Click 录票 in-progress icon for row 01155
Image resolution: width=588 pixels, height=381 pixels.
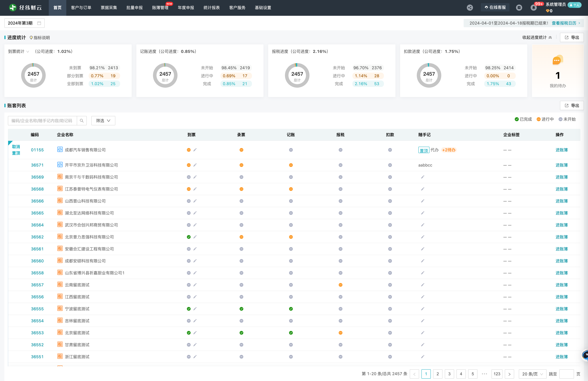pyautogui.click(x=241, y=150)
